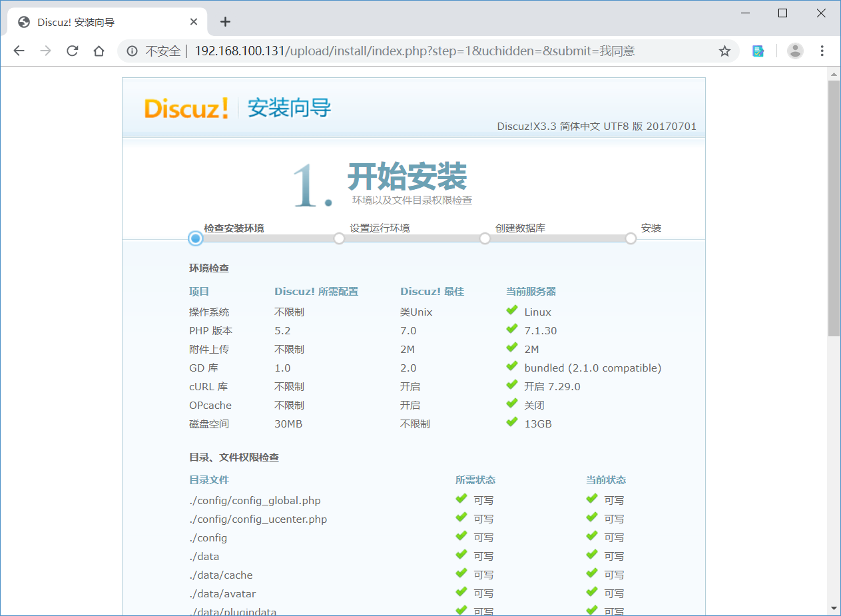841x616 pixels.
Task: Click the filled 检查安装环境 step circle
Action: (195, 238)
